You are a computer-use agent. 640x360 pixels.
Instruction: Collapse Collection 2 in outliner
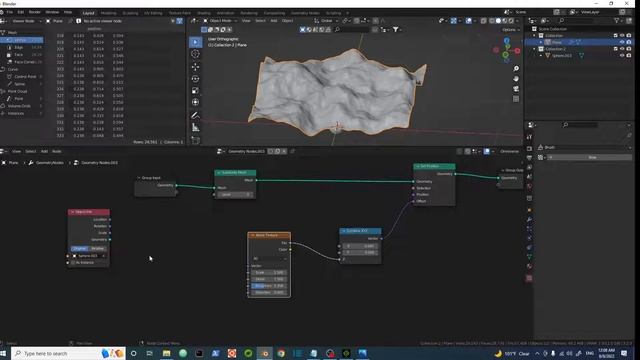click(x=534, y=49)
